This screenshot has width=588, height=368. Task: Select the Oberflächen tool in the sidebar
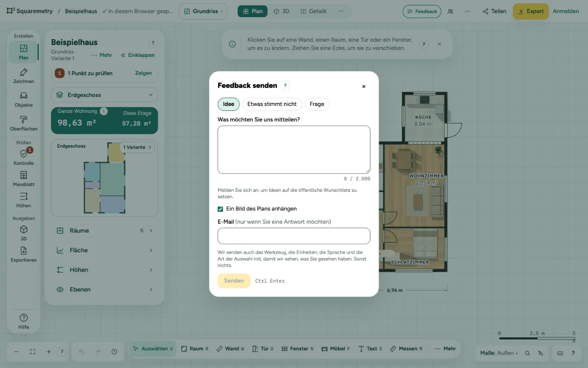24,123
